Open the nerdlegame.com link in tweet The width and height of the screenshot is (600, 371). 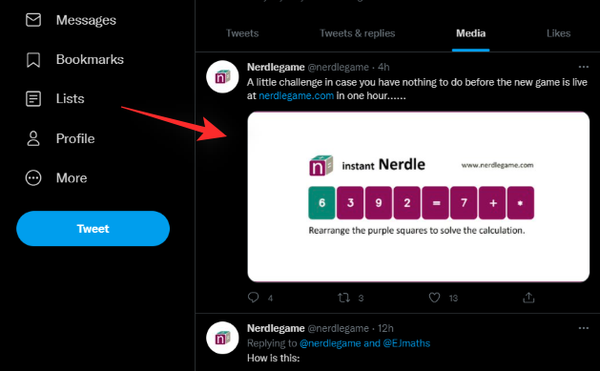click(296, 96)
